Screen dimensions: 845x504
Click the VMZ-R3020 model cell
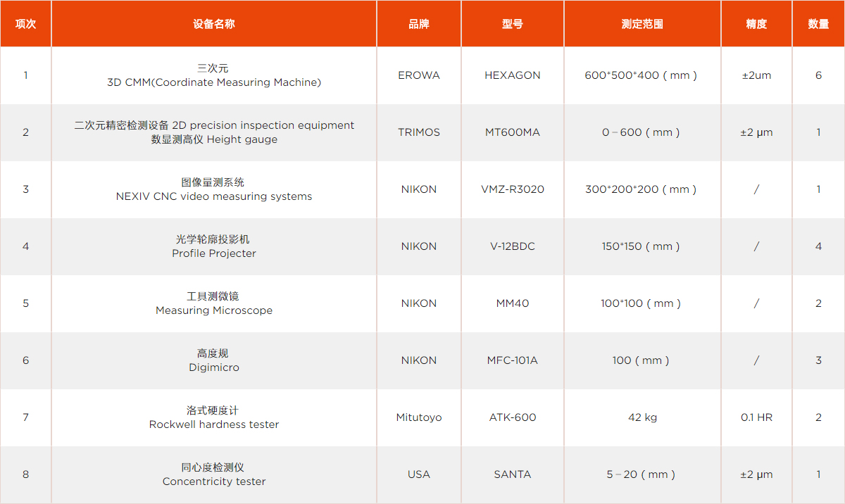(513, 189)
